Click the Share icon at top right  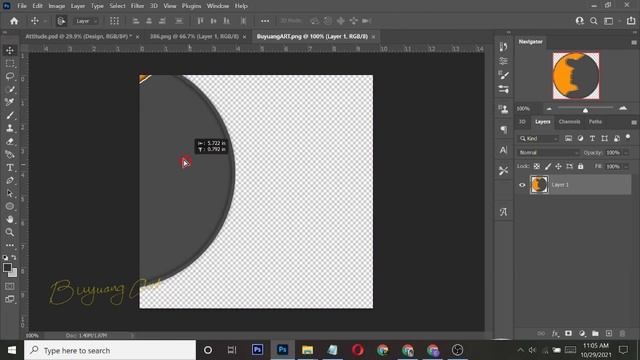pyautogui.click(x=631, y=21)
